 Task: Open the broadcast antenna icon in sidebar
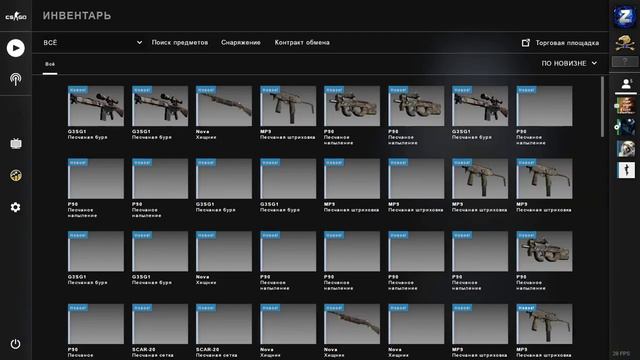[x=16, y=79]
